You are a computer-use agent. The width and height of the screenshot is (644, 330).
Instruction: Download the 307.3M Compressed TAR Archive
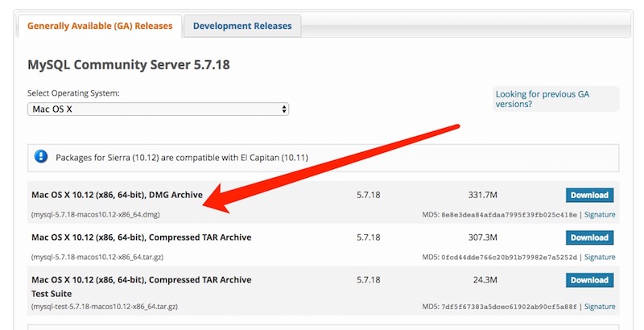coord(589,237)
